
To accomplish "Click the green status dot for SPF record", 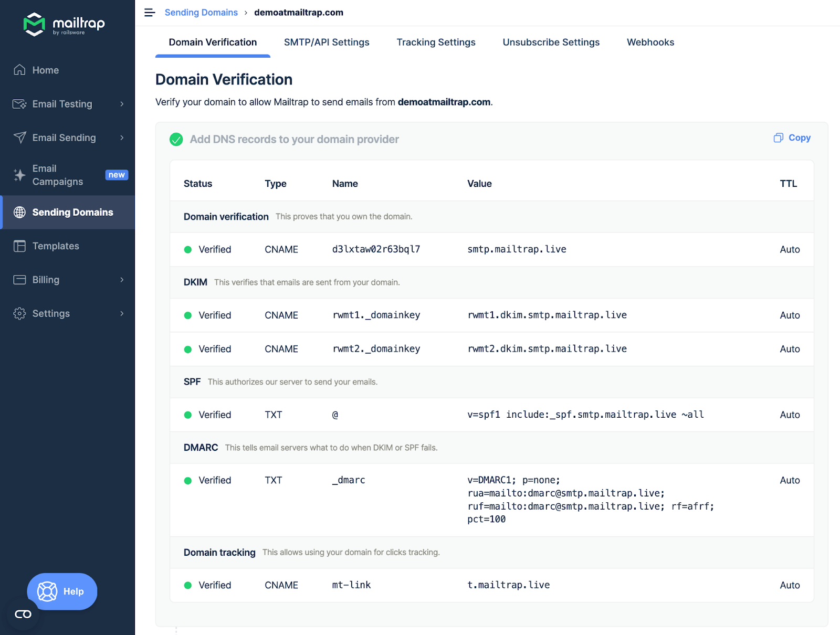I will (x=188, y=415).
